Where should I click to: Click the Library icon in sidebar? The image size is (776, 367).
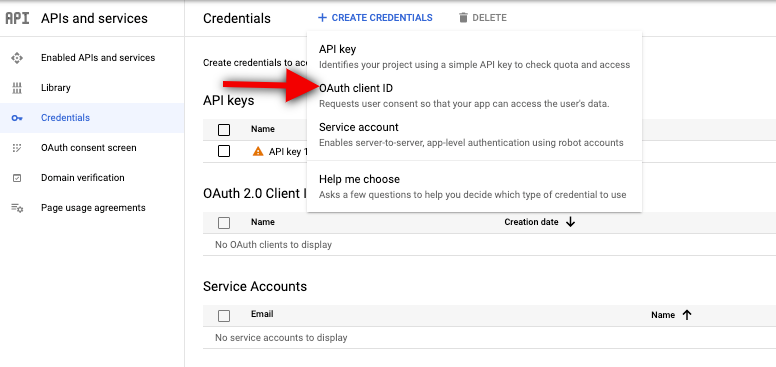(17, 88)
